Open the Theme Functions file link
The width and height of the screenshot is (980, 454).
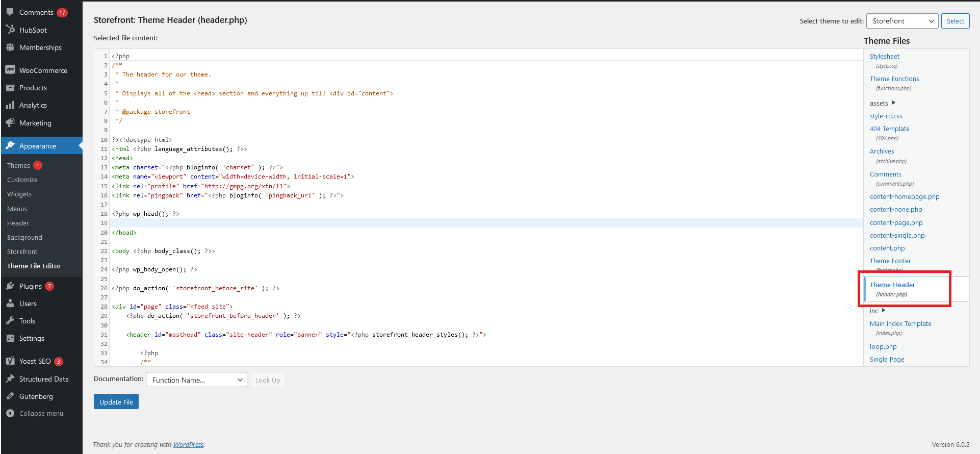tap(894, 79)
